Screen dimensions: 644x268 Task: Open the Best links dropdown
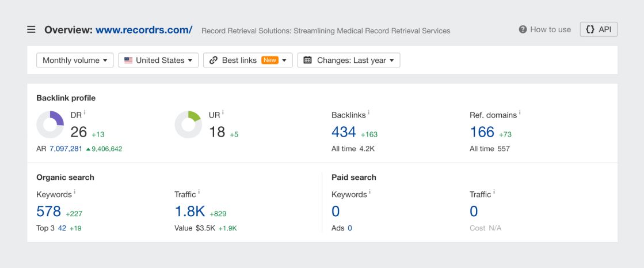247,60
